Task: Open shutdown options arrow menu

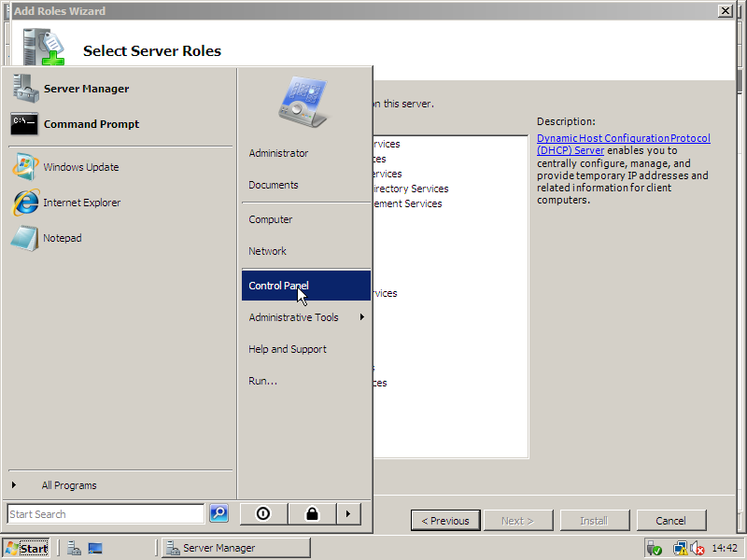Action: (347, 513)
